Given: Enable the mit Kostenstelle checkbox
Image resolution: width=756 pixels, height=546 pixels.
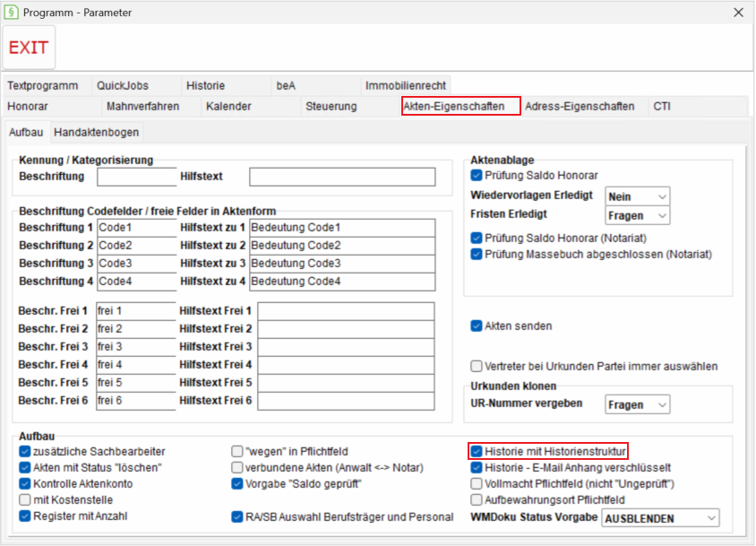Looking at the screenshot, I should point(24,500).
